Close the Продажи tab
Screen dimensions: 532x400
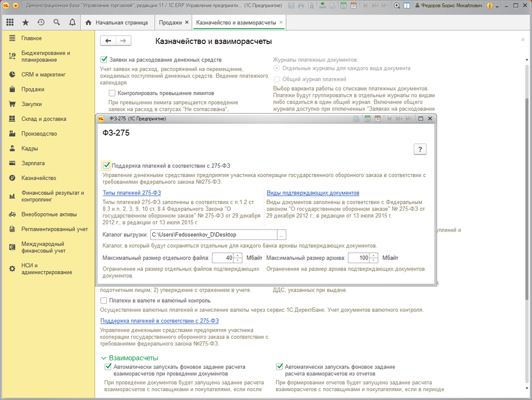(187, 22)
